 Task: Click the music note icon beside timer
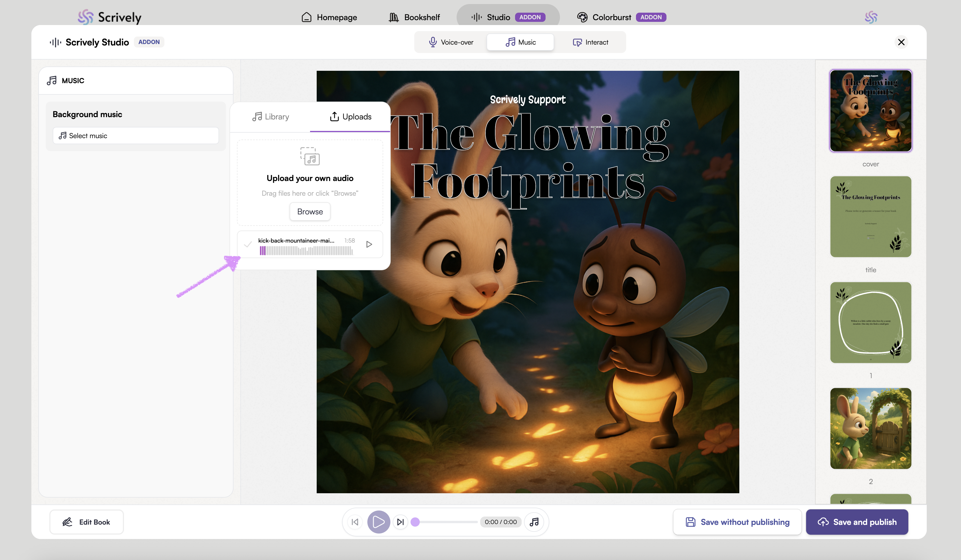(534, 522)
